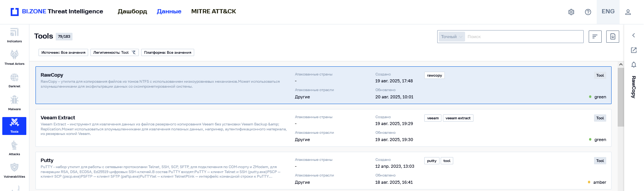Go to the MITRE ATT&CK menu item
Screen dimensions: 644x191
click(214, 11)
